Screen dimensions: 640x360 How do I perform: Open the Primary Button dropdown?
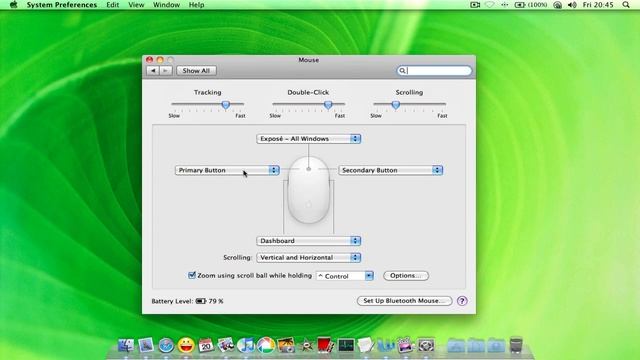click(x=227, y=170)
